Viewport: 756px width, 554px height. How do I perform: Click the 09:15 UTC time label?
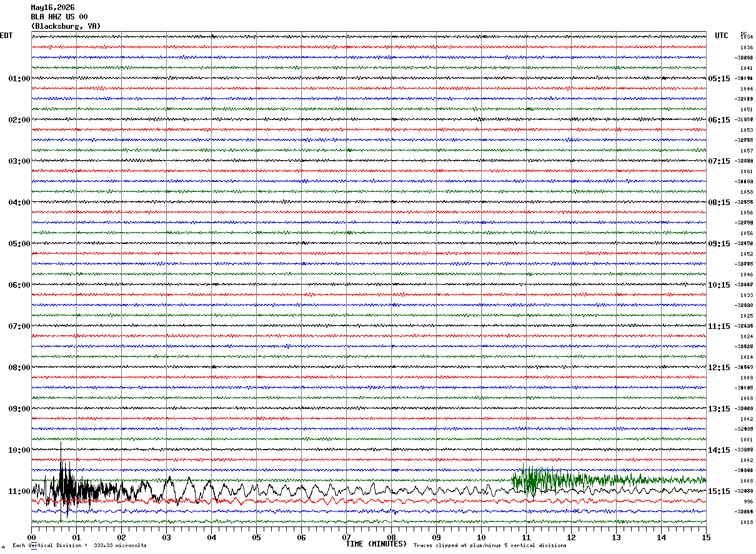point(719,244)
